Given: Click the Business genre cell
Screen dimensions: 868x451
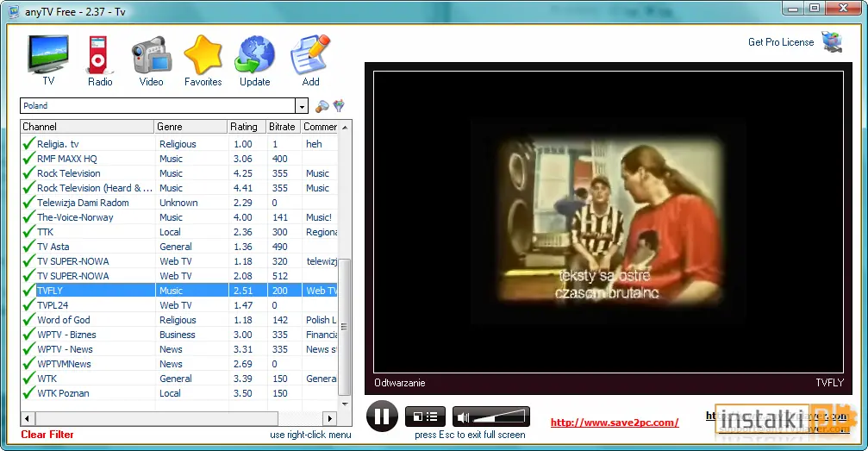Looking at the screenshot, I should coord(178,335).
